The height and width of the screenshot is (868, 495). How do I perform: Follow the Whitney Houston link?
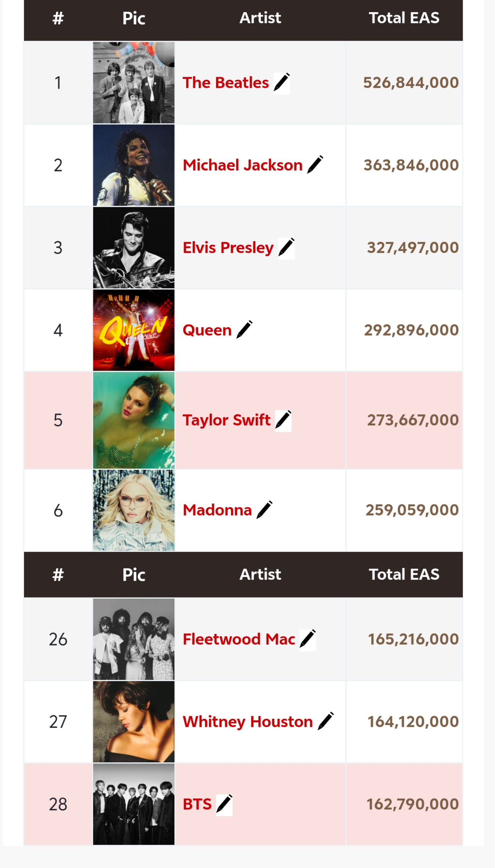coord(248,722)
